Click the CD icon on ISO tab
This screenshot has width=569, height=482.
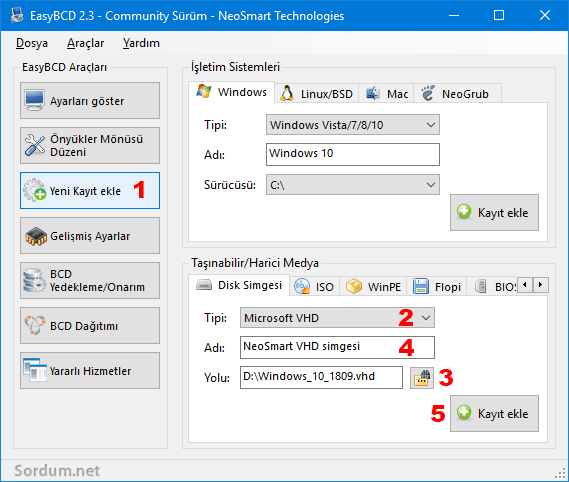302,286
